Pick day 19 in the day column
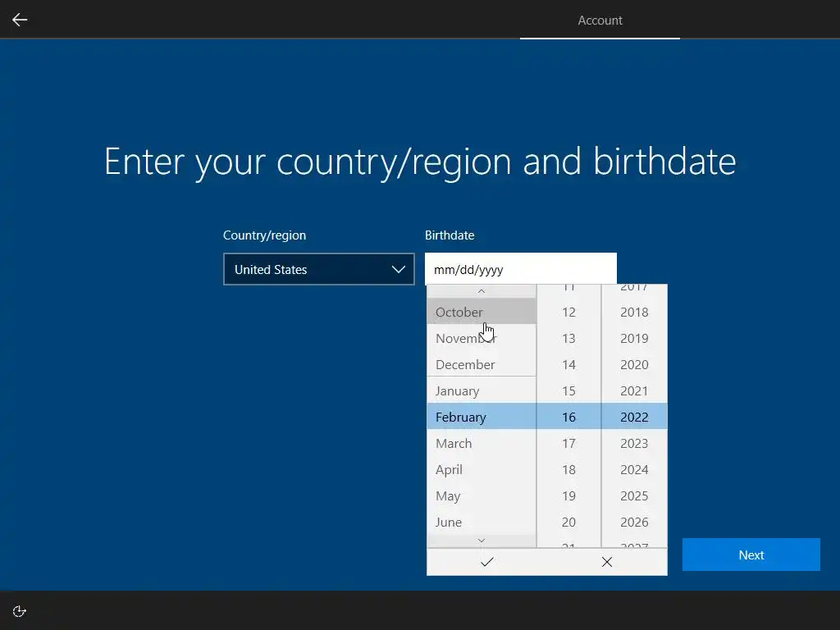 (569, 495)
